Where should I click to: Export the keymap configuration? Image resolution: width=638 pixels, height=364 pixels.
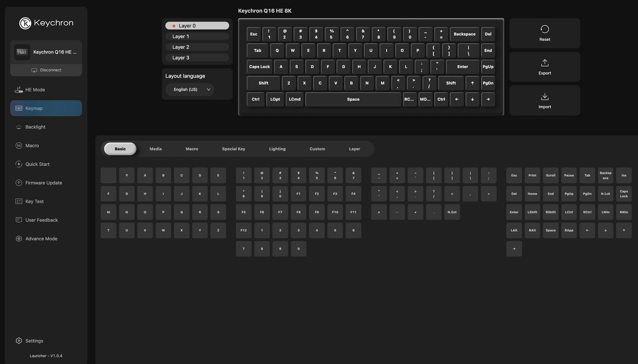click(544, 67)
